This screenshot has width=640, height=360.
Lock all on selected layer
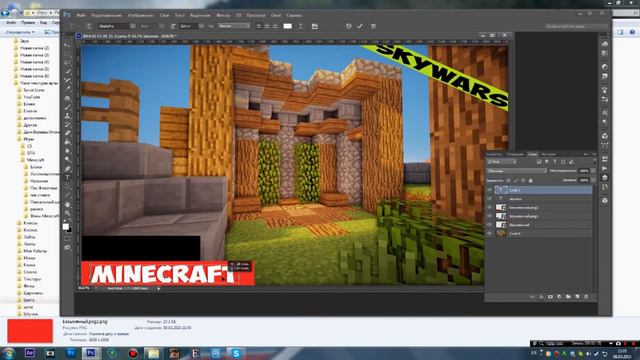pyautogui.click(x=531, y=180)
